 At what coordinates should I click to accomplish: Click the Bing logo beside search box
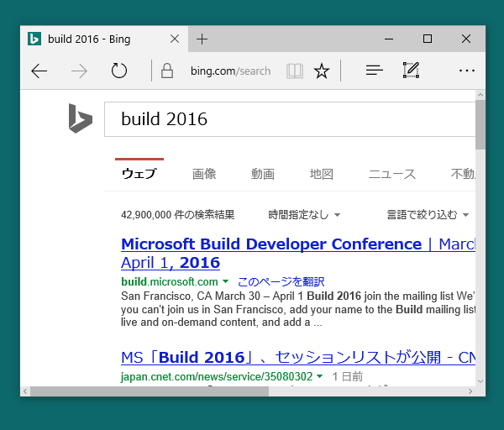(81, 118)
